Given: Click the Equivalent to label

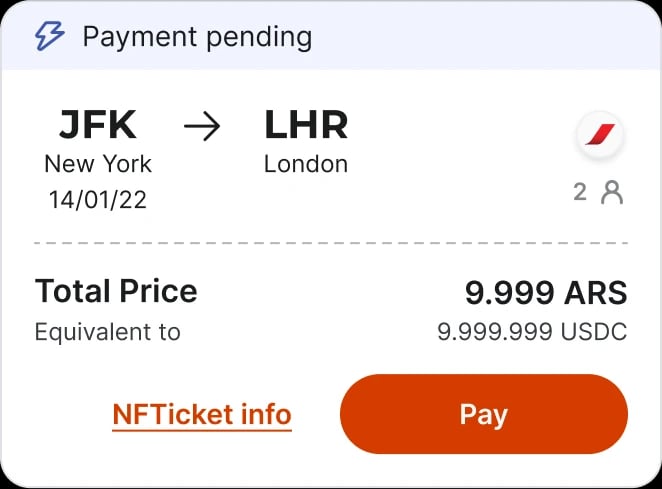Looking at the screenshot, I should coord(108,332).
